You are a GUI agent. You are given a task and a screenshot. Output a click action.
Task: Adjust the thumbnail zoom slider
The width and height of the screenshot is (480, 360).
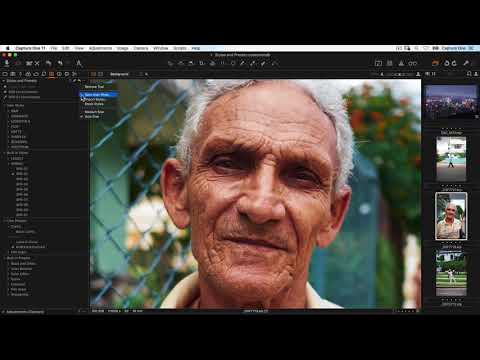[399, 74]
